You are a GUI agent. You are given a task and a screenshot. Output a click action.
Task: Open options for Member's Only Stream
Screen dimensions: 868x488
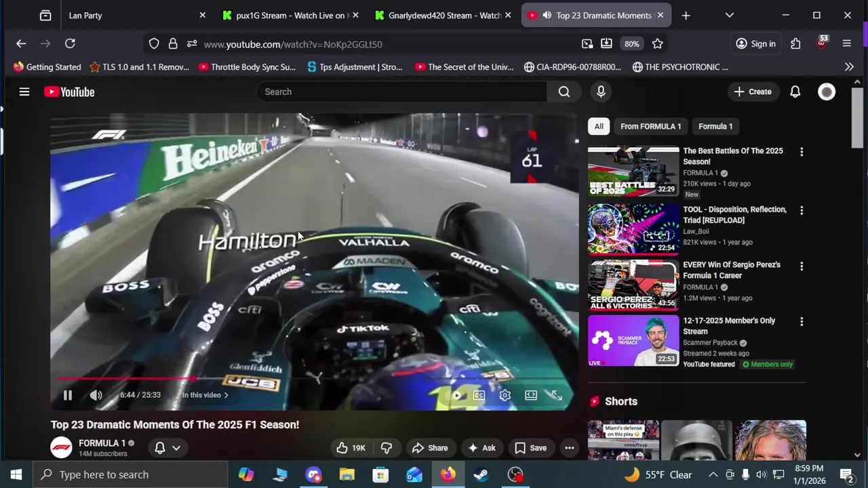(802, 322)
